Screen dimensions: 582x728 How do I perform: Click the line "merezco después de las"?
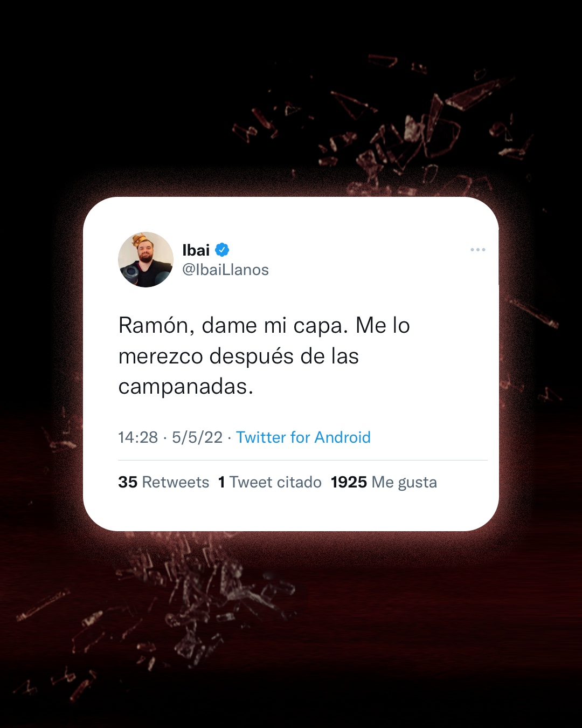coord(239,356)
